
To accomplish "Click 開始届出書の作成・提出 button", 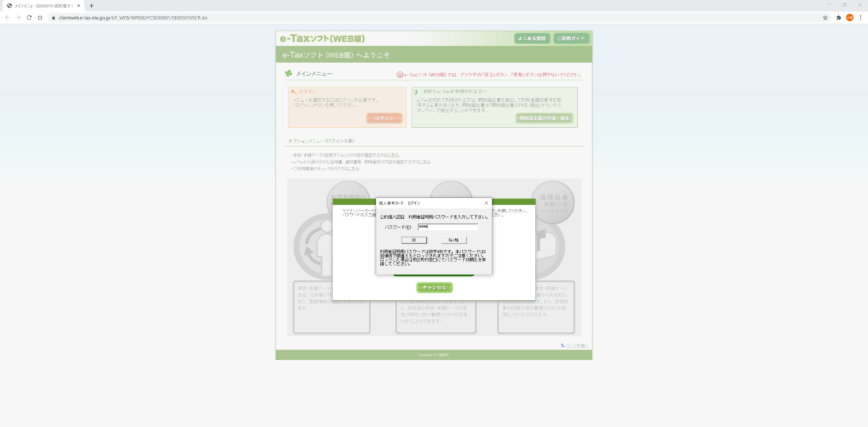I will pos(544,118).
